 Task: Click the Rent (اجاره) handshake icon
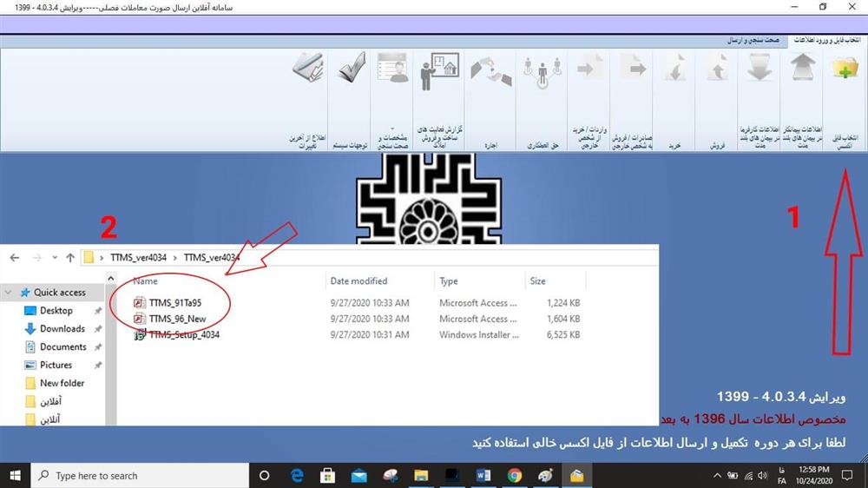coord(491,71)
